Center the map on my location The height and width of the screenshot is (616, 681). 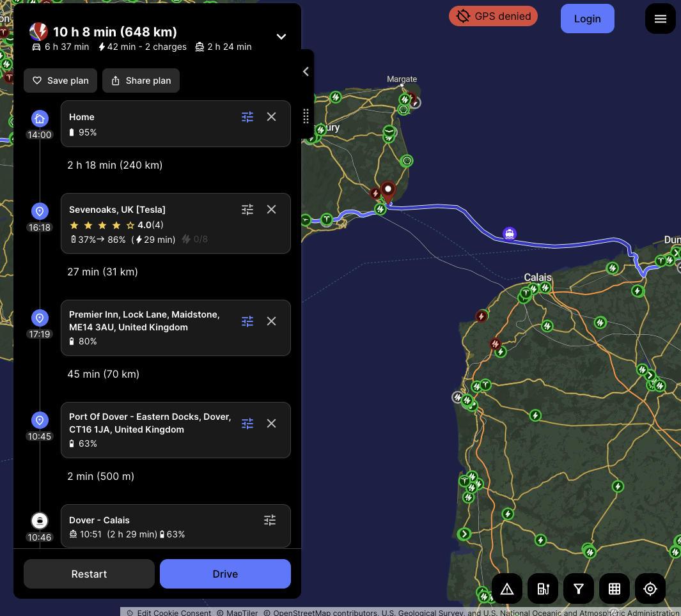[650, 589]
